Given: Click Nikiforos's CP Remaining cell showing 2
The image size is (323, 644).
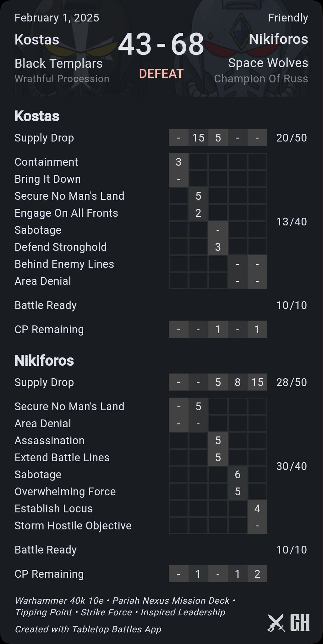Looking at the screenshot, I should click(x=257, y=574).
